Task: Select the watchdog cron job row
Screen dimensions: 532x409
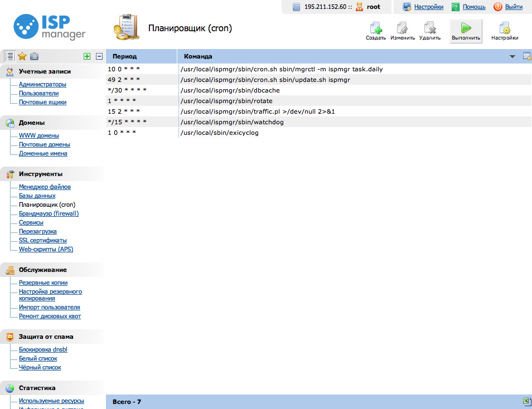Action: [232, 122]
